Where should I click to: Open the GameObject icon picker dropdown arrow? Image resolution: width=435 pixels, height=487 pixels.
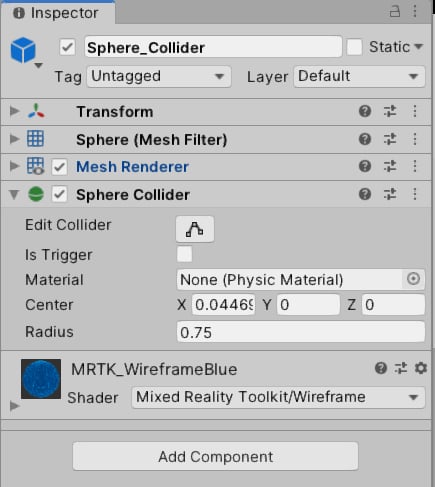(39, 65)
